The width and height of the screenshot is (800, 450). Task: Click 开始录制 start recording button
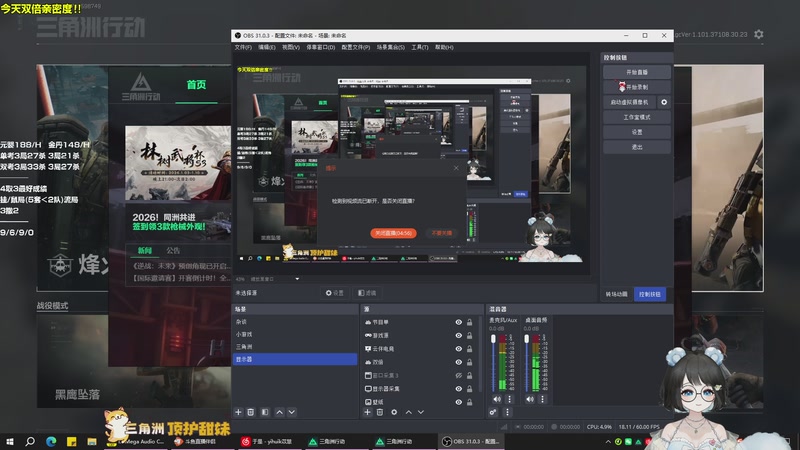[637, 87]
